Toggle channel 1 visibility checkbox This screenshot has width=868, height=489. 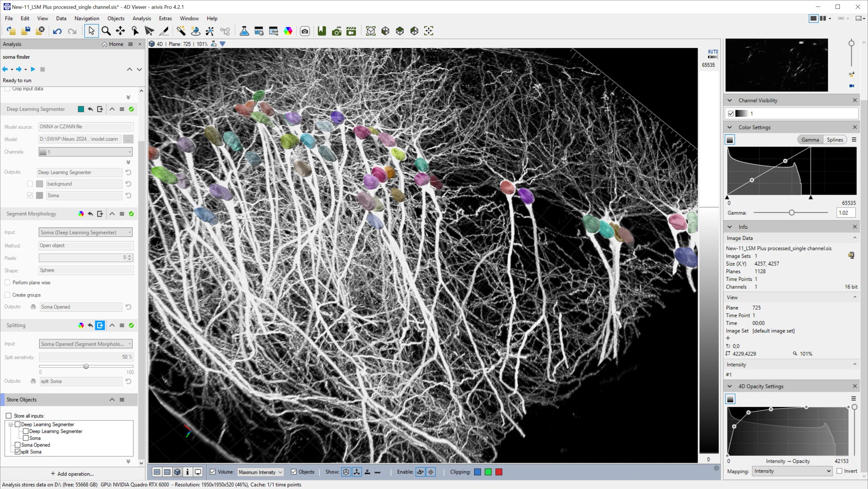coord(731,114)
